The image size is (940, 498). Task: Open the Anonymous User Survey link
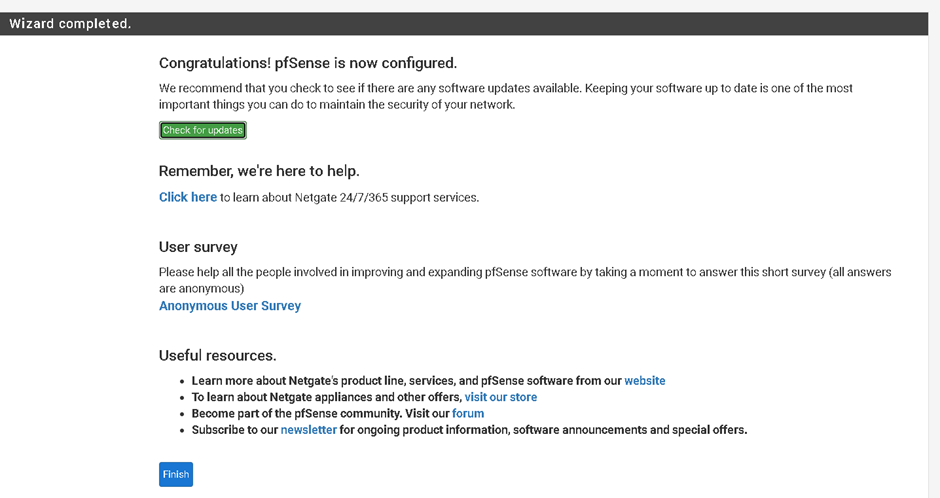click(x=230, y=306)
